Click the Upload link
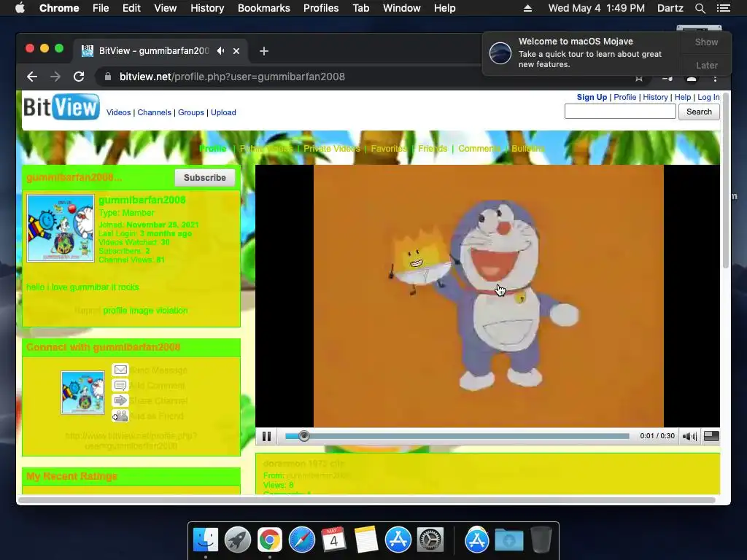 [x=223, y=112]
